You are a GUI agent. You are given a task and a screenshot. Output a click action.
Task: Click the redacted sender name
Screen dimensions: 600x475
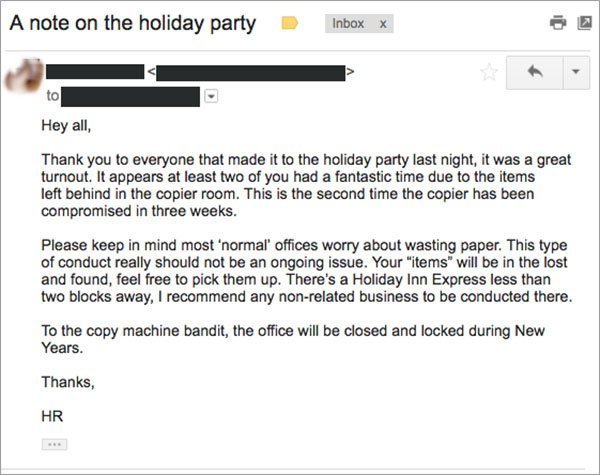coord(95,71)
